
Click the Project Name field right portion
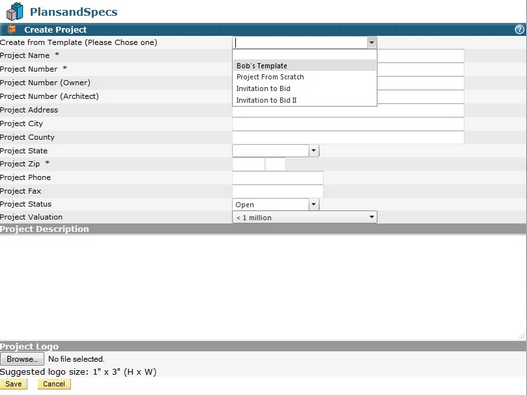coord(420,56)
